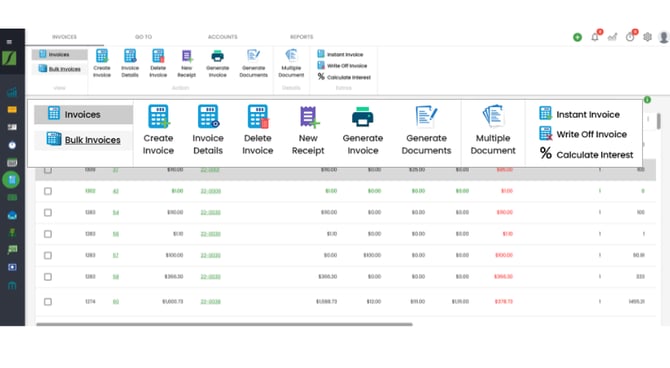Open the REPORTS tab

tap(302, 37)
